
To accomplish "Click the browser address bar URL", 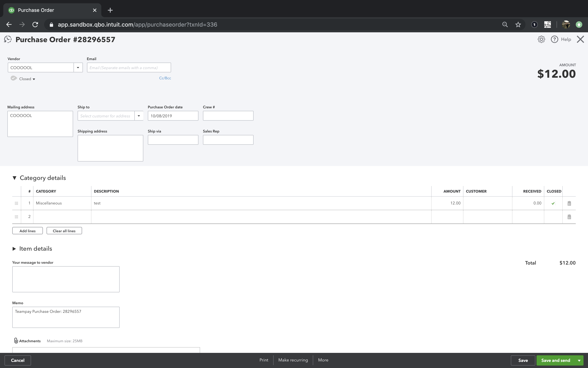I will pos(138,25).
